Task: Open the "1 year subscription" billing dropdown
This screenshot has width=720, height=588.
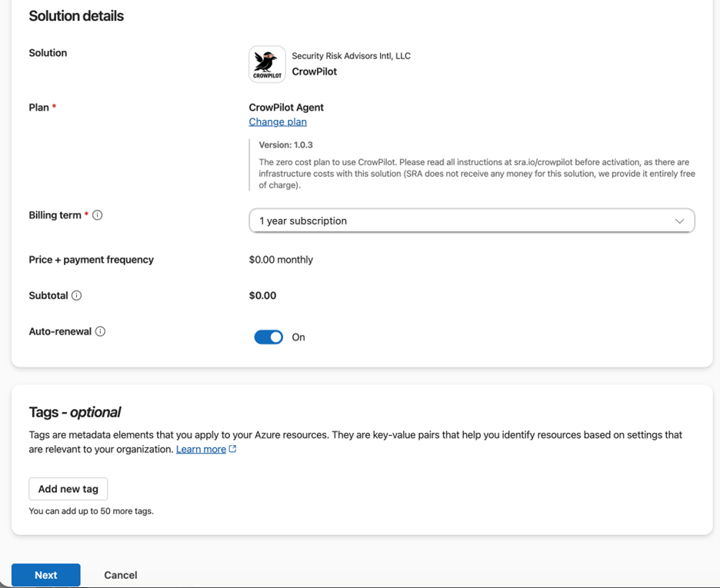Action: (x=471, y=221)
